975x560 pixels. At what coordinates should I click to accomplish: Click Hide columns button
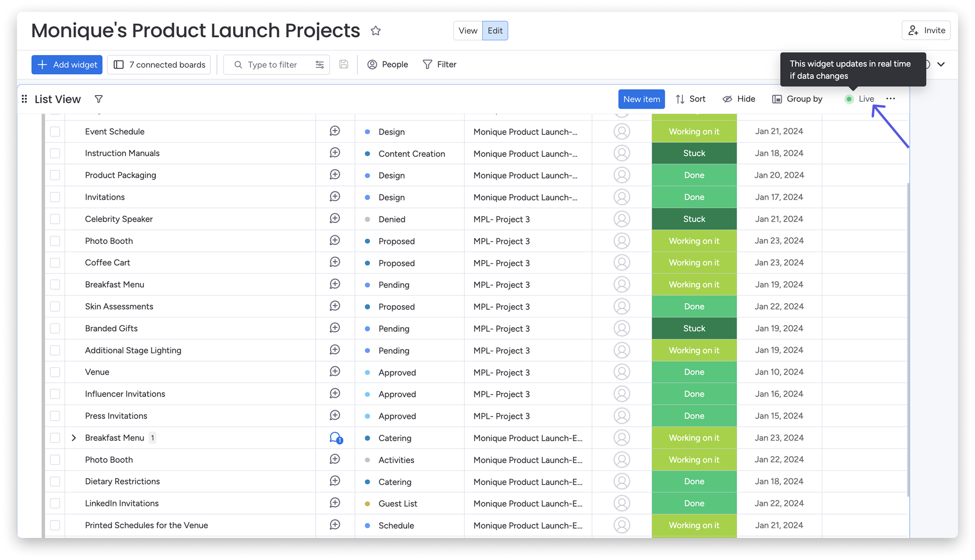739,99
